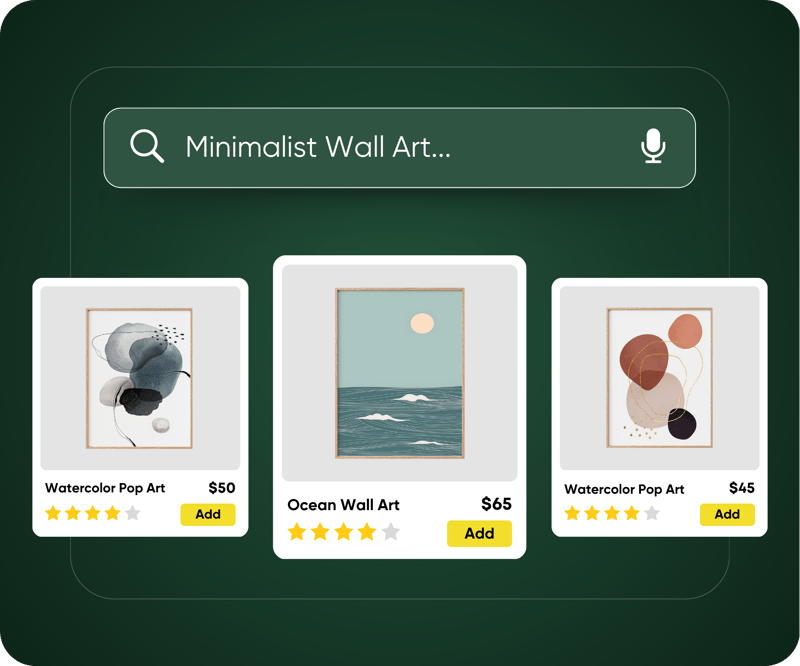Viewport: 800px width, 666px height.
Task: Open the blue watercolor abstract artwork thumbnail
Action: click(x=139, y=378)
